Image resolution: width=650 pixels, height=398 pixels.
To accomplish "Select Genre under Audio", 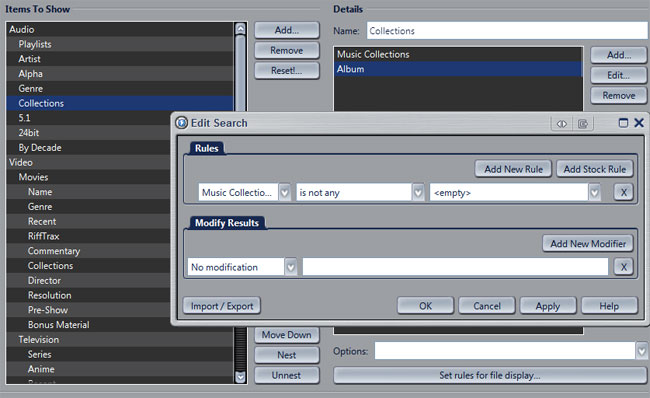I will [x=120, y=88].
